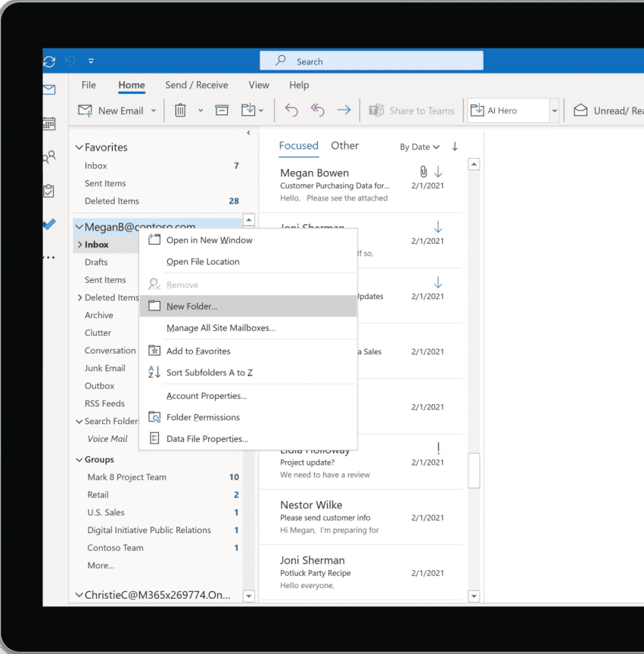Open the Help tab
The image size is (644, 654).
(x=299, y=85)
